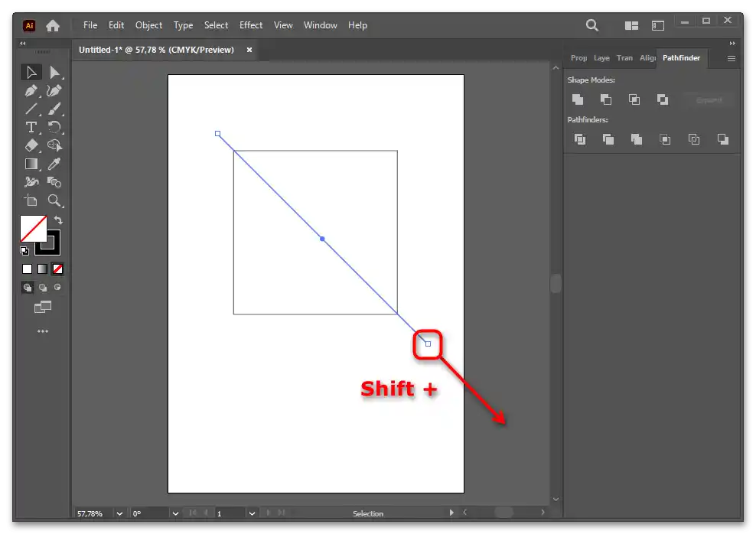The height and width of the screenshot is (534, 756).
Task: Open the Window menu
Action: coord(320,25)
